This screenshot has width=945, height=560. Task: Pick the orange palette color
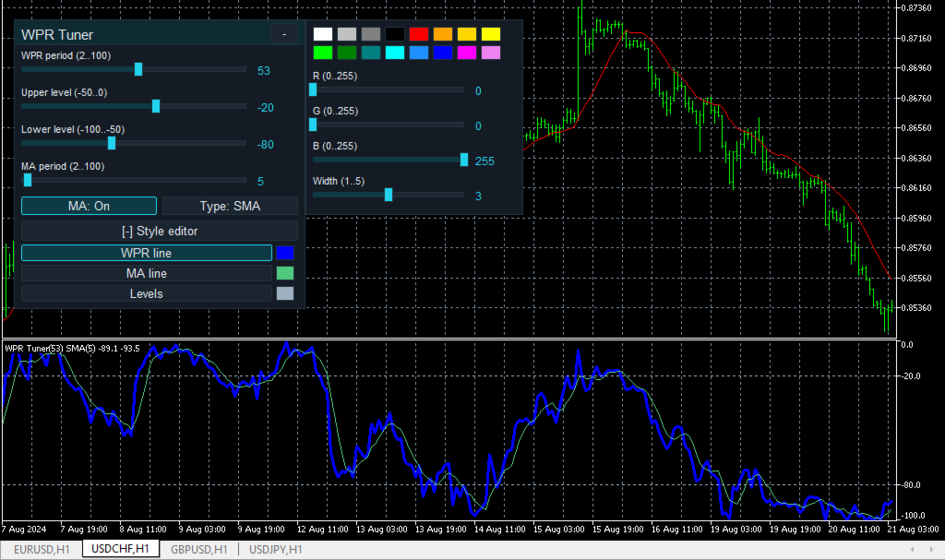coord(443,34)
